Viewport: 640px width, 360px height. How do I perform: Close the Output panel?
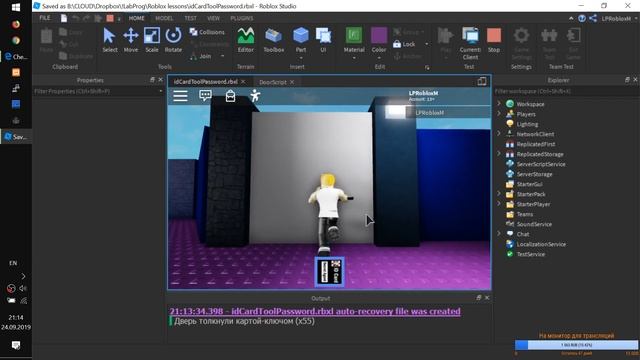point(487,298)
